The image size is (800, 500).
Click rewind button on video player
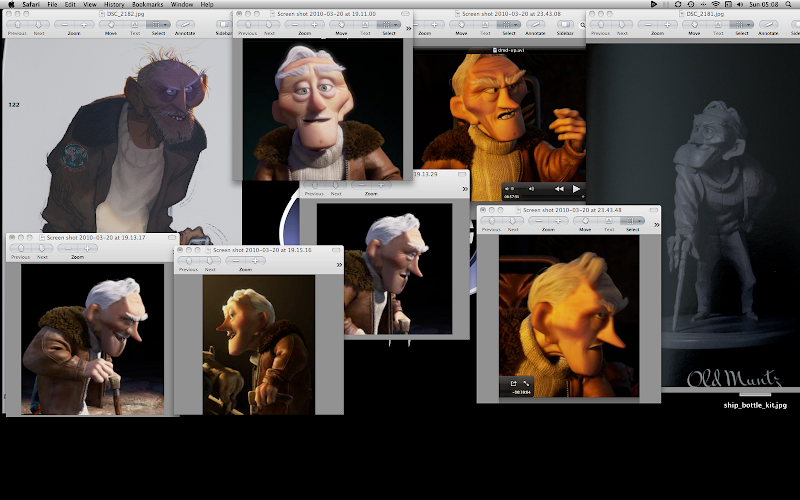coord(559,188)
